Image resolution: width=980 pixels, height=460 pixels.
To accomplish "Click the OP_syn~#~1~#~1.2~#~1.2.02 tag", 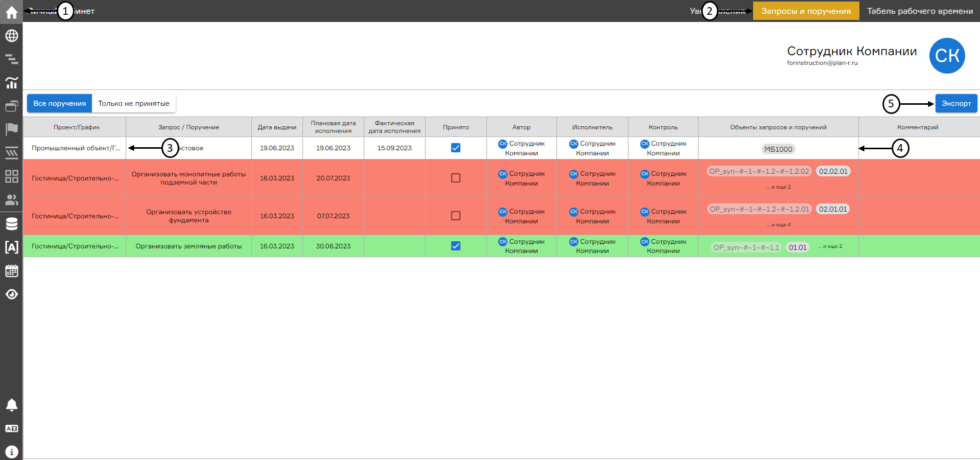I will 759,171.
